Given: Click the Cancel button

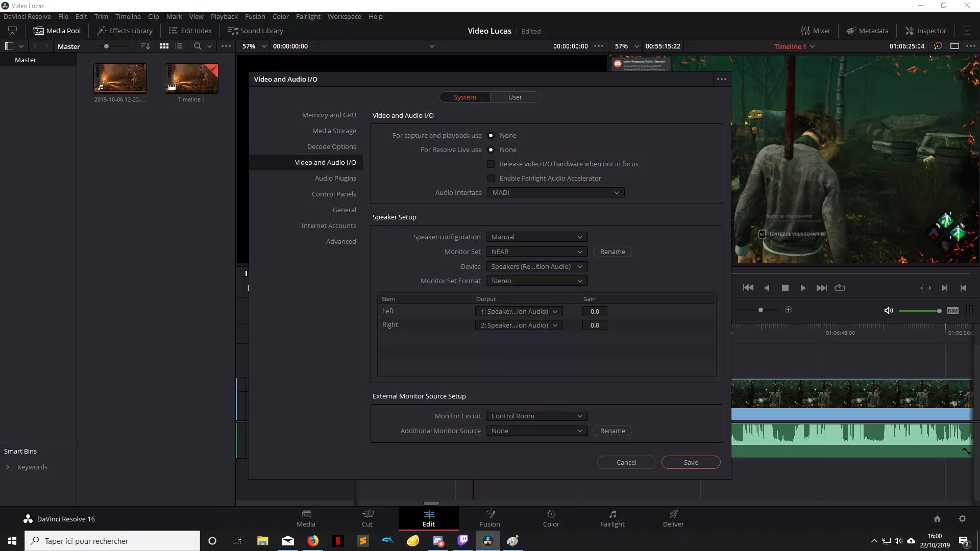Looking at the screenshot, I should [x=626, y=462].
